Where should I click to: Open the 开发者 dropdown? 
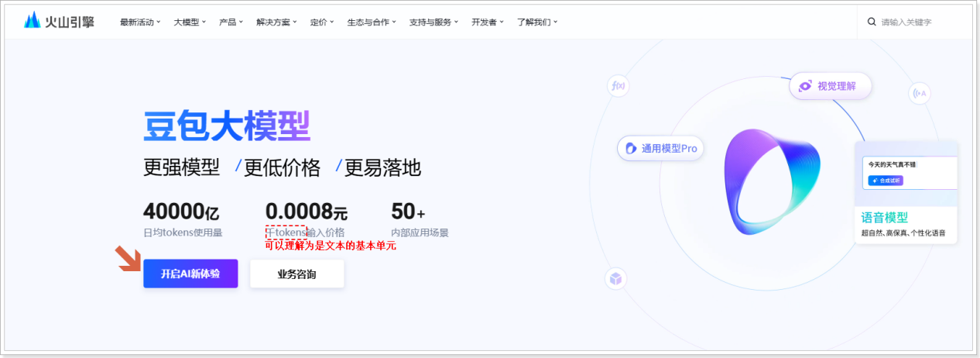click(x=488, y=22)
